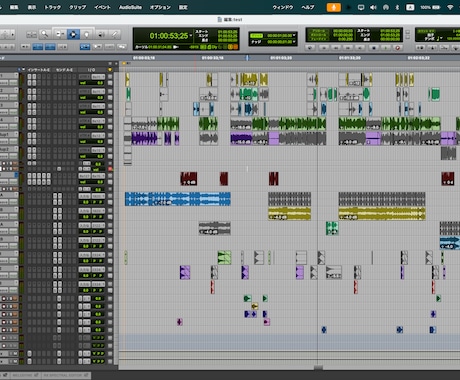Click the I/O column header
Screen dimensions: 460x380
[x=91, y=70]
